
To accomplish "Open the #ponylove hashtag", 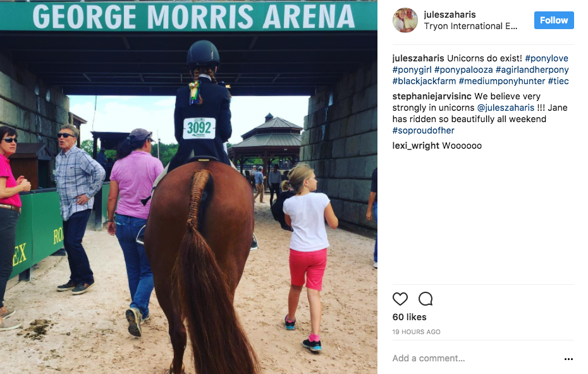I will [x=546, y=59].
